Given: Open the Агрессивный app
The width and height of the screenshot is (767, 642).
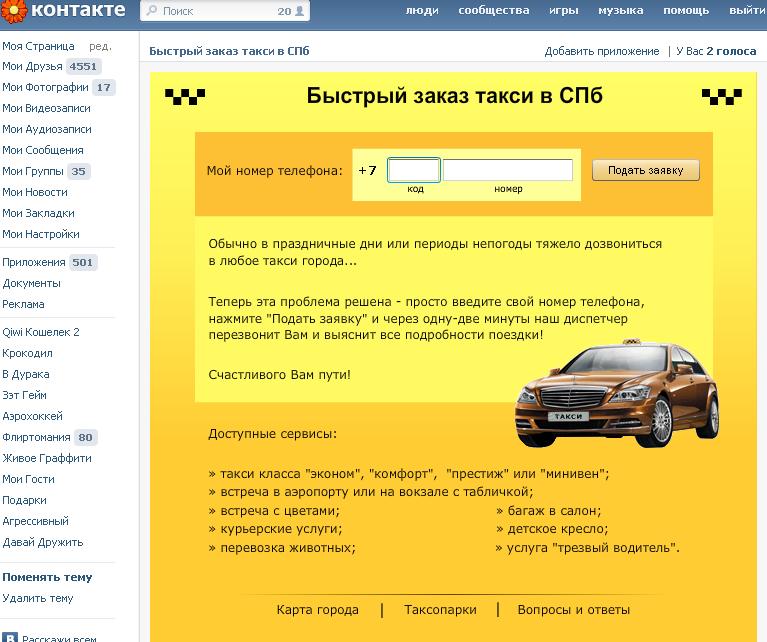Looking at the screenshot, I should (x=35, y=521).
